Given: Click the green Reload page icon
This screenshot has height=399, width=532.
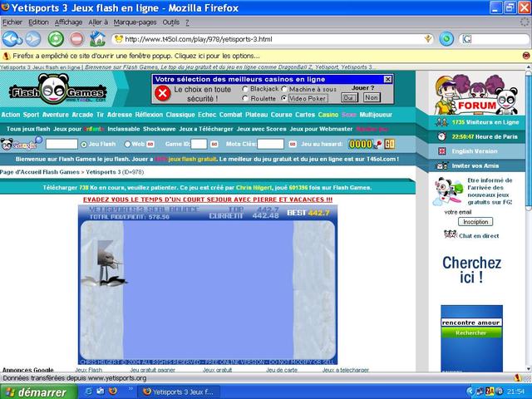Looking at the screenshot, I should (x=56, y=39).
